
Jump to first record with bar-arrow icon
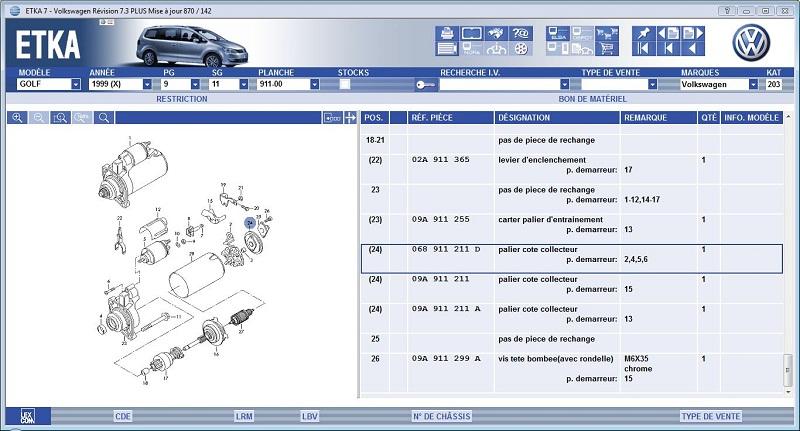coord(643,48)
